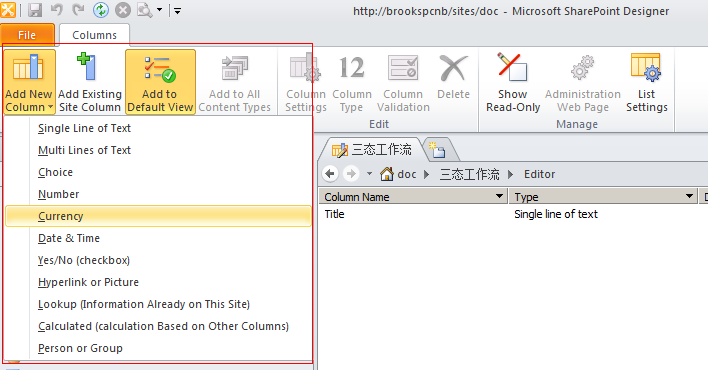Open the Preview in Browser dropdown arrow
This screenshot has width=708, height=370.
tap(159, 10)
